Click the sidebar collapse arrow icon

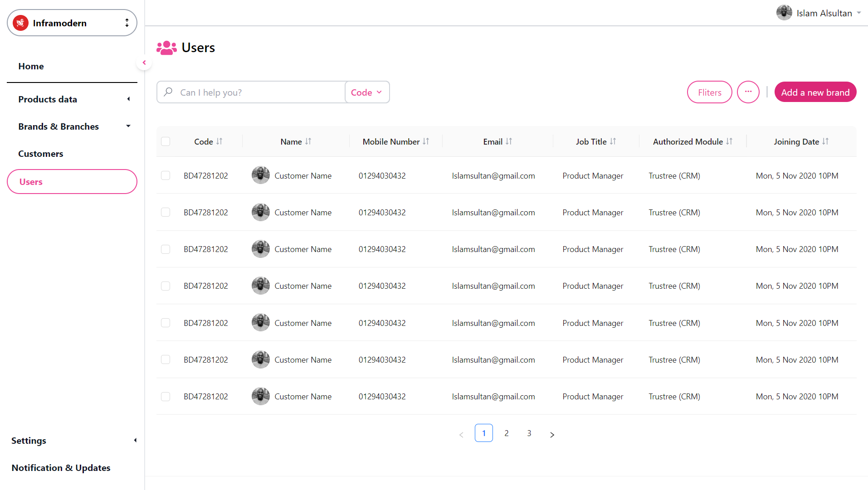pos(144,62)
